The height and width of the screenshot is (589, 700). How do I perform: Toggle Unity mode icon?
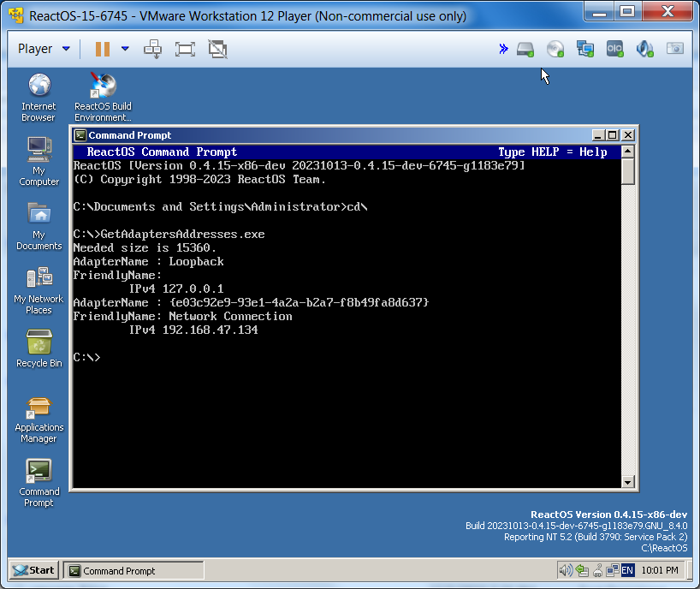click(x=218, y=49)
